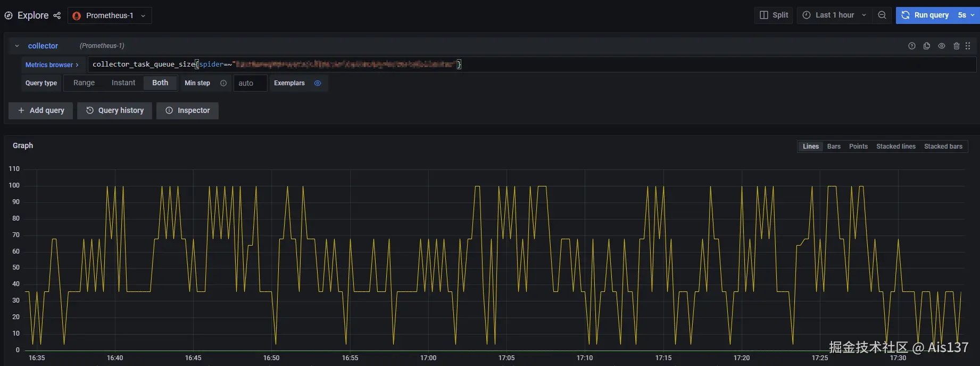Click the 16:35 x-axis time label

37,358
